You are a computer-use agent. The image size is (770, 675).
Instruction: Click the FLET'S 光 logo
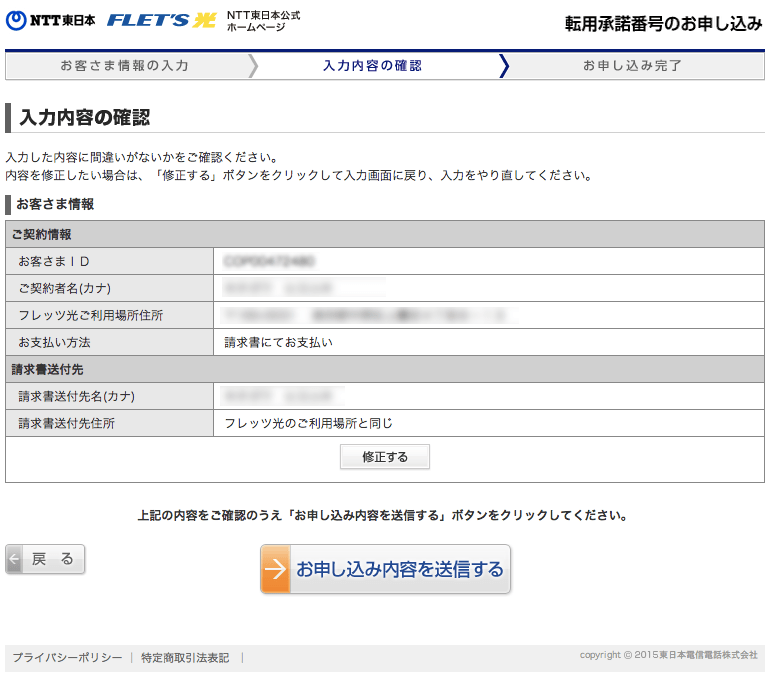[162, 20]
